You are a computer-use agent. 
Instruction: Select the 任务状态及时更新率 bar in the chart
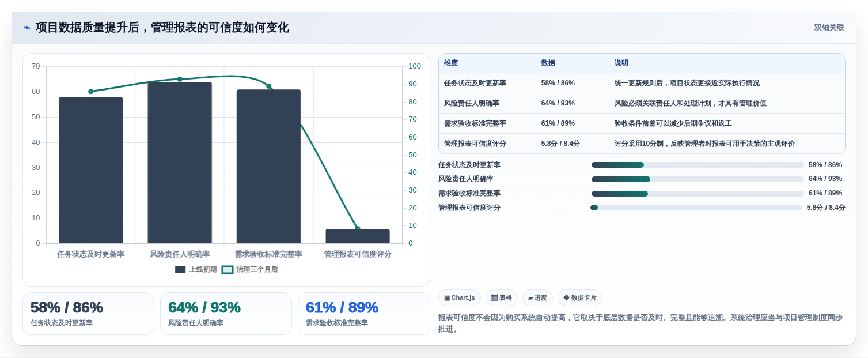[x=91, y=170]
